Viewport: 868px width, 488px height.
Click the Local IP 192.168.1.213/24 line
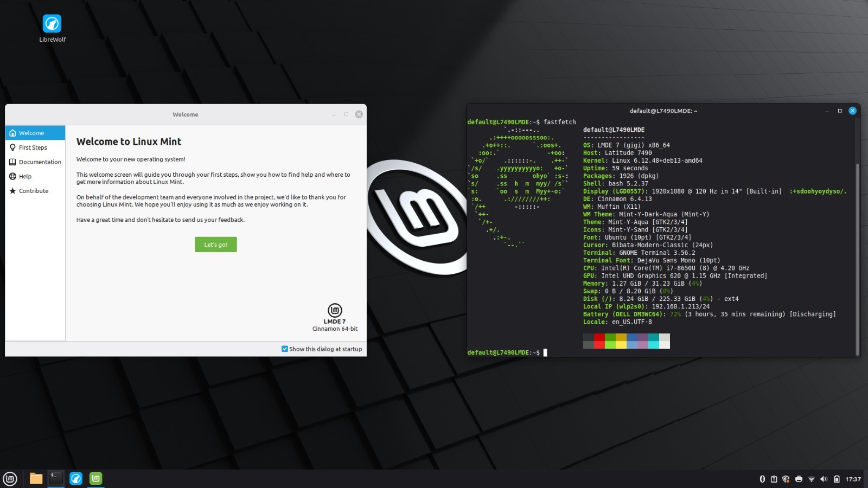point(647,306)
